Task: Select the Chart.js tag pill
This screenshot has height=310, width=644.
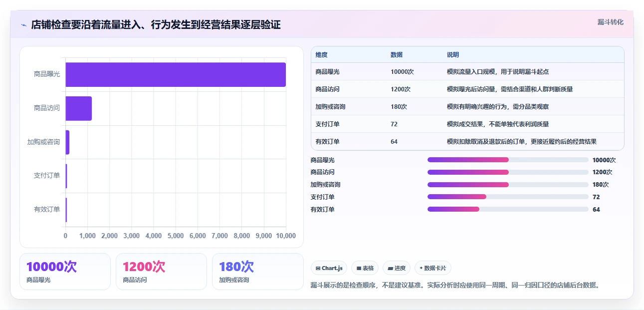Action: click(x=329, y=268)
